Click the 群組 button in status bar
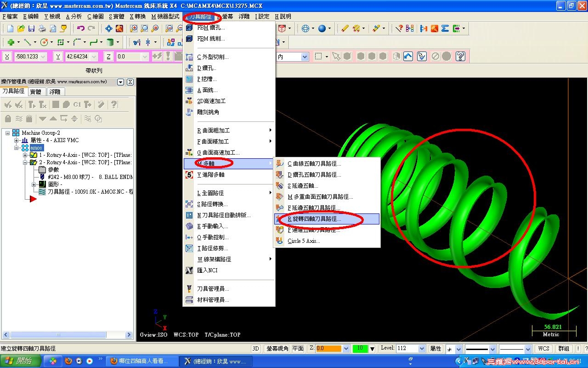This screenshot has width=588, height=368. point(564,349)
